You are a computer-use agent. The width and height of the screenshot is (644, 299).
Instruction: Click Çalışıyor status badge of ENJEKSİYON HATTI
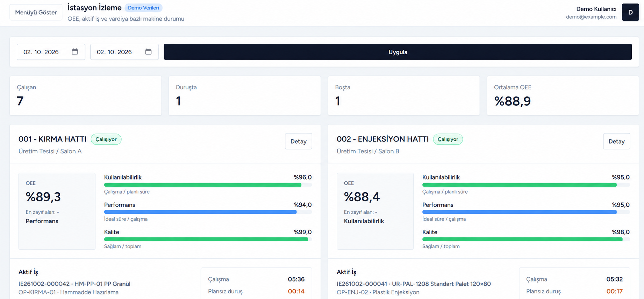448,139
